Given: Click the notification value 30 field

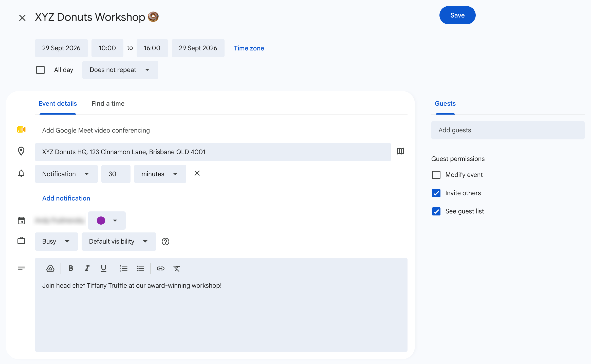Looking at the screenshot, I should (x=116, y=174).
